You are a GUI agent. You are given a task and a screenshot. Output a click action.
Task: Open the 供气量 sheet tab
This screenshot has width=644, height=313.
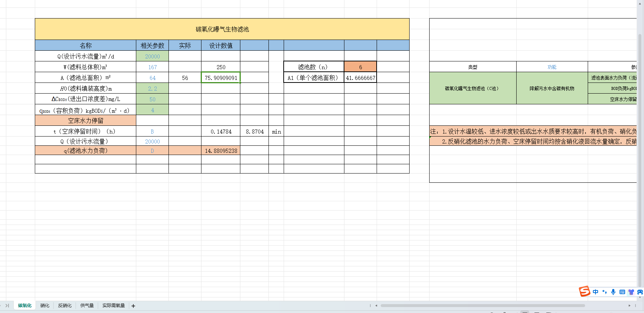(x=87, y=306)
